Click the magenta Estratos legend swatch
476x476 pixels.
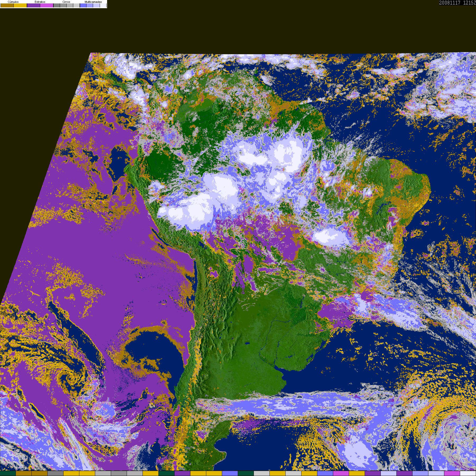[47, 5]
